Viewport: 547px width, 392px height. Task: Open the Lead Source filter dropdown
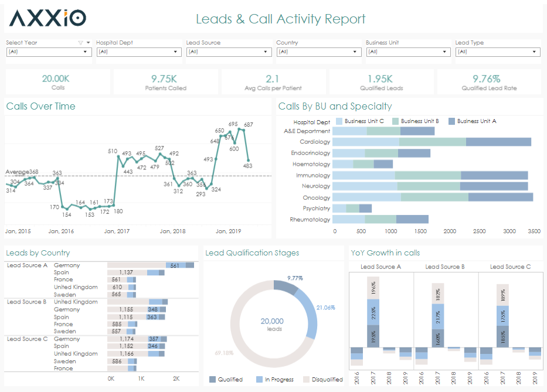tap(229, 52)
